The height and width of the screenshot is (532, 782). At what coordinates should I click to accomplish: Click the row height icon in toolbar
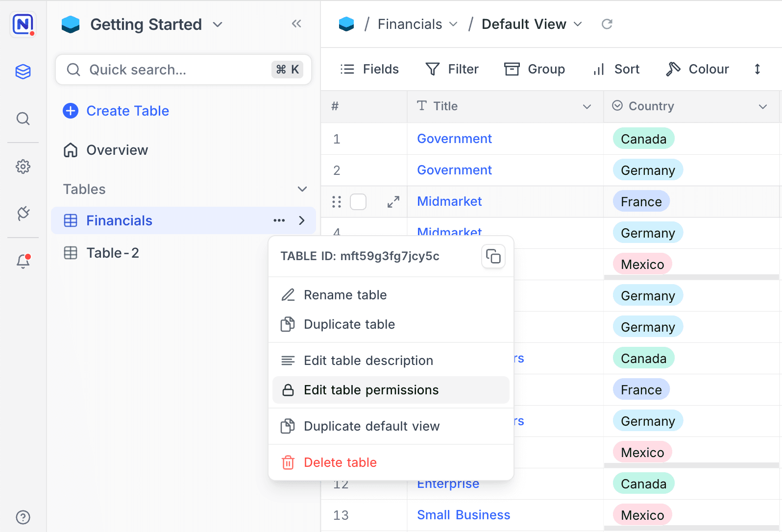[x=757, y=69]
